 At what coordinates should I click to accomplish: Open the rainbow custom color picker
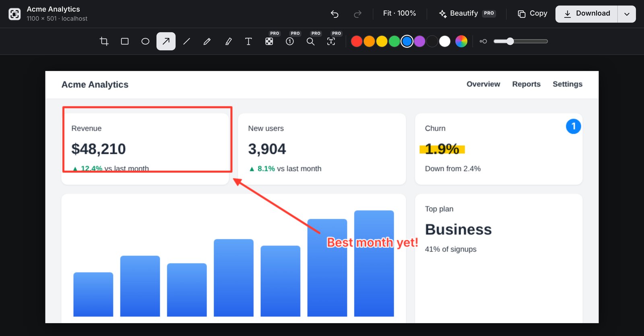(461, 41)
